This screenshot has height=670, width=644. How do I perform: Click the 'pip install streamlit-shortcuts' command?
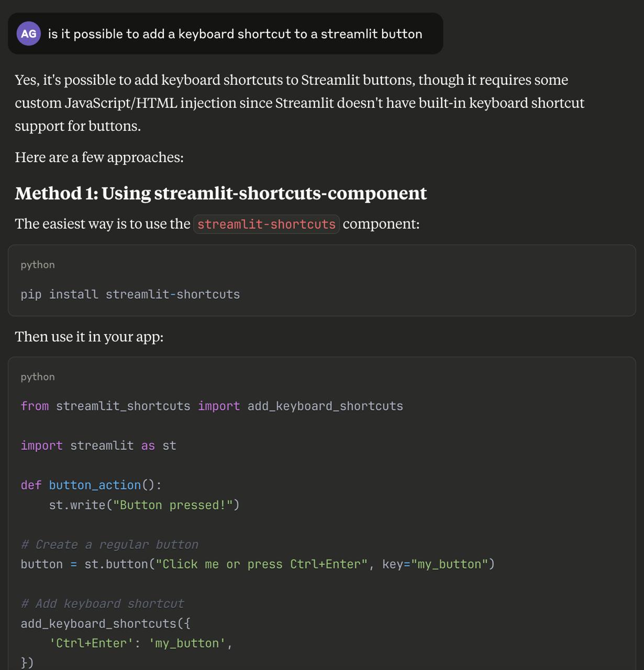click(x=130, y=294)
